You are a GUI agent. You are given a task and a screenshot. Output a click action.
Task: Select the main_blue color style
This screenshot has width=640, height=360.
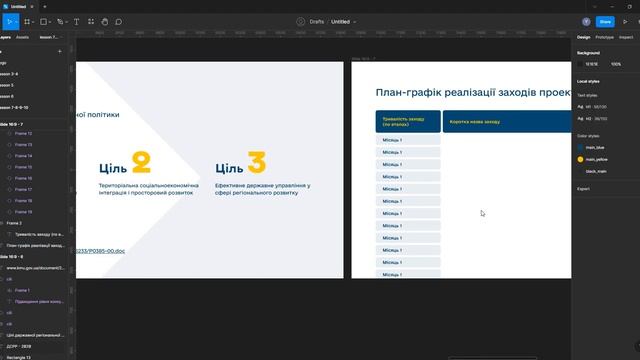591,147
